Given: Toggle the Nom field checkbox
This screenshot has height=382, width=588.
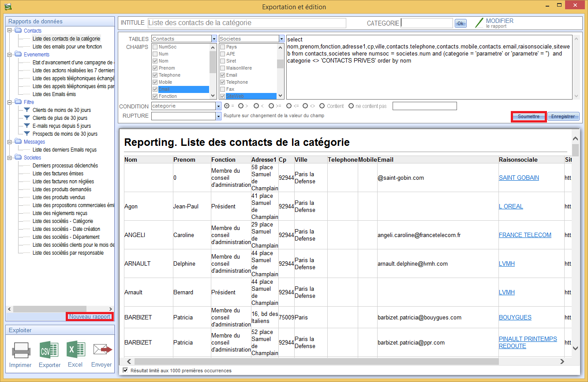Looking at the screenshot, I should tap(155, 61).
